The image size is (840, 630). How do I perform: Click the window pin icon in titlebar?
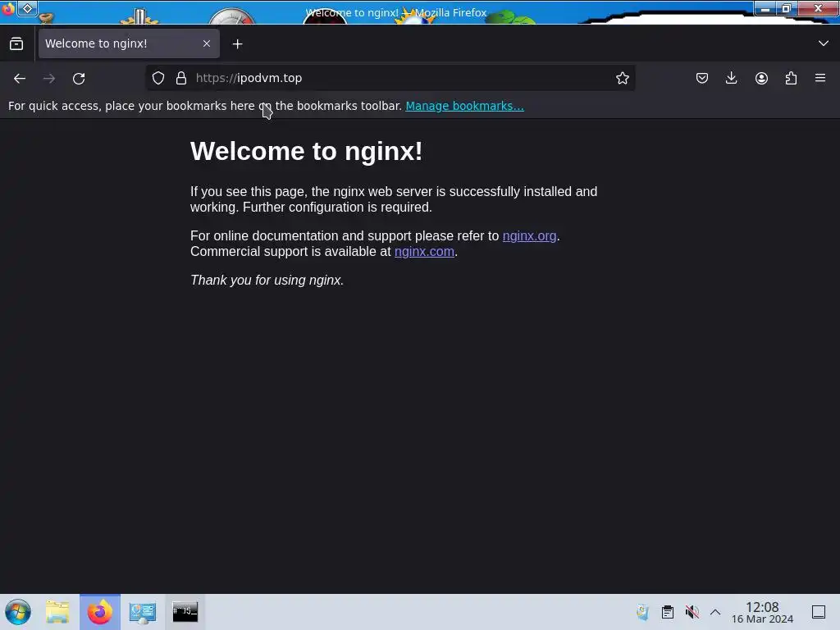27,8
